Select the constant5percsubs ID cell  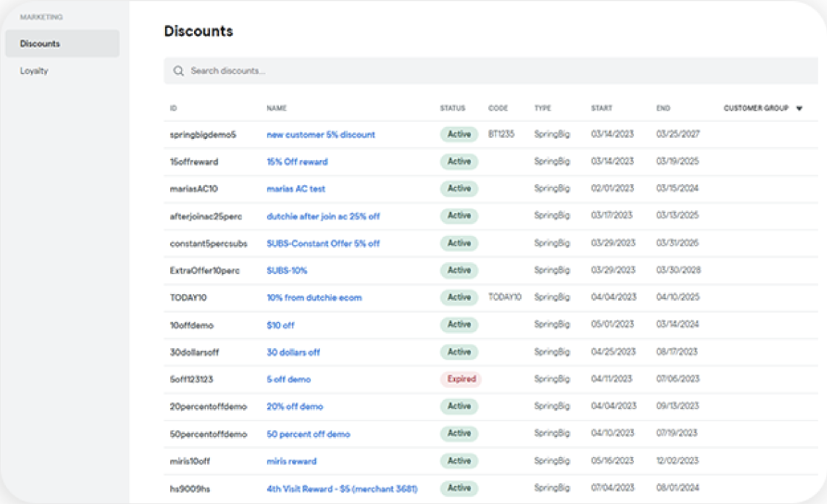[x=208, y=243]
